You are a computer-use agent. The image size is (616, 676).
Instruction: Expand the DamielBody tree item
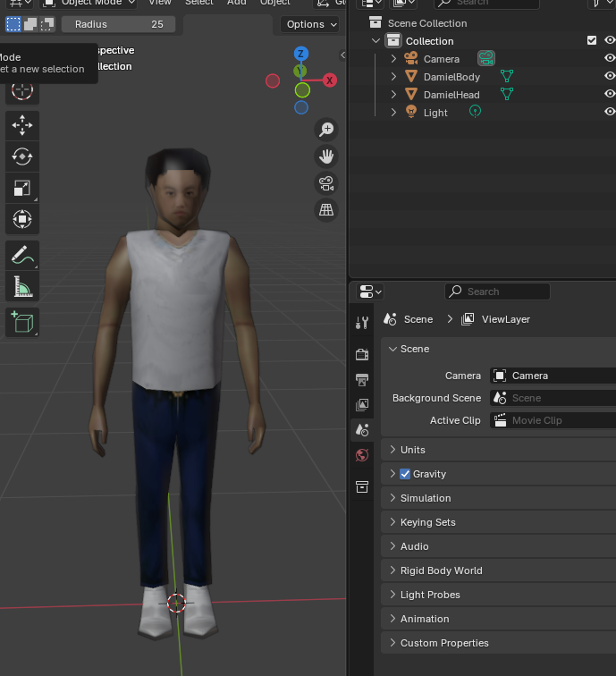coord(393,76)
